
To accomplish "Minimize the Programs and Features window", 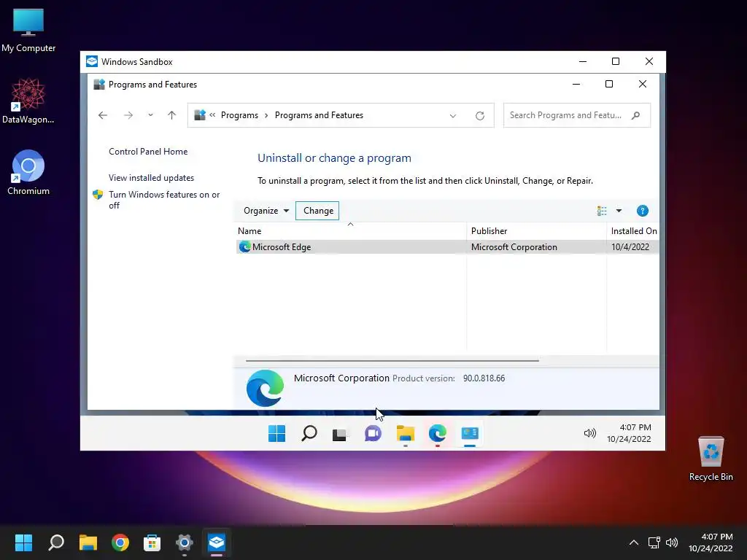I will 576,85.
